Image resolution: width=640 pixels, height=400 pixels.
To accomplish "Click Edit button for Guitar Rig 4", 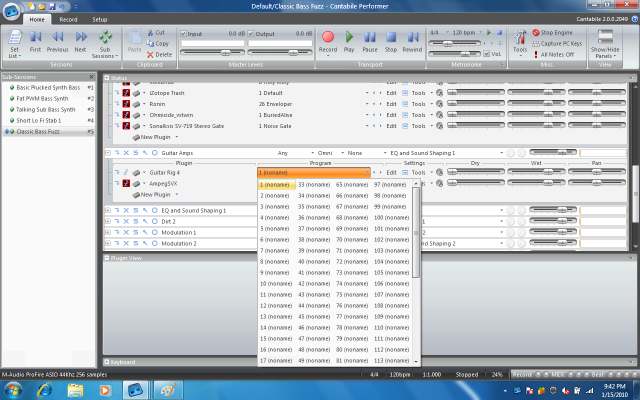I will pyautogui.click(x=391, y=173).
